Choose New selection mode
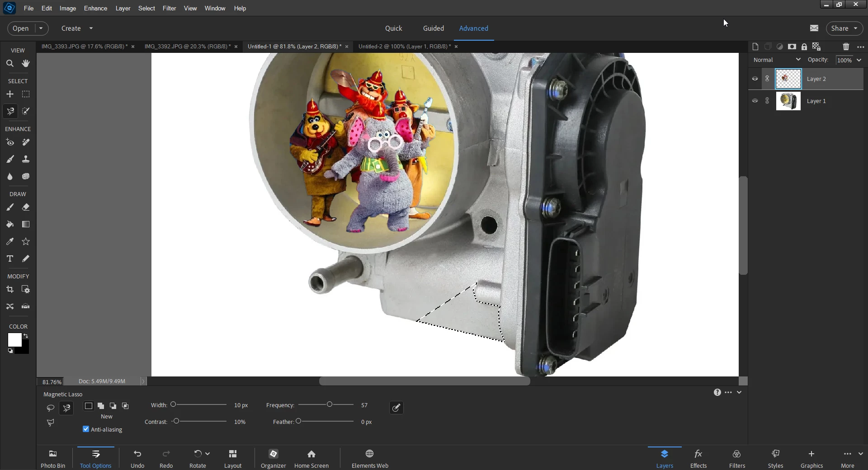 [x=89, y=406]
